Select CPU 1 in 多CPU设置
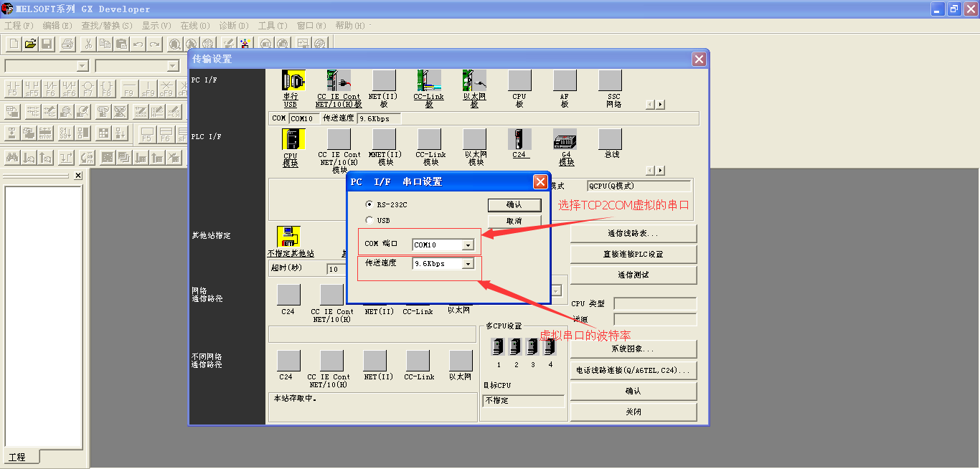Viewport: 980px width, 469px height. pyautogui.click(x=499, y=346)
